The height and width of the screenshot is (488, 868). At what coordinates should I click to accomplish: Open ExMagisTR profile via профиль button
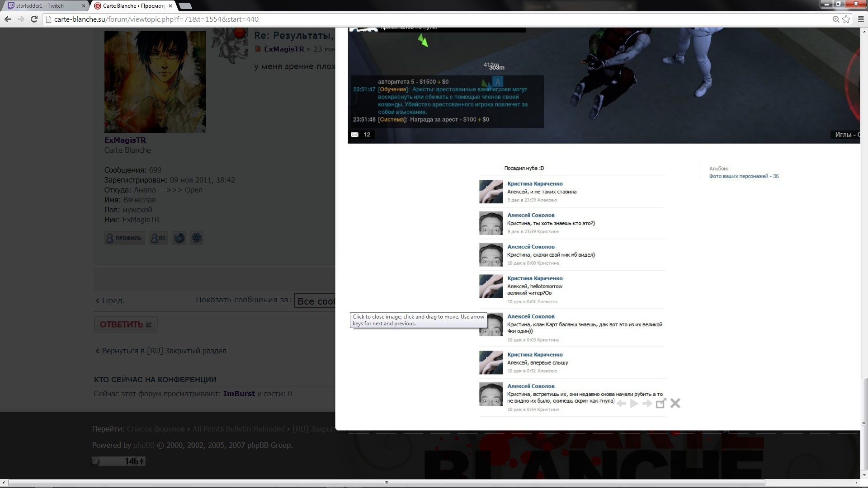[x=124, y=238]
